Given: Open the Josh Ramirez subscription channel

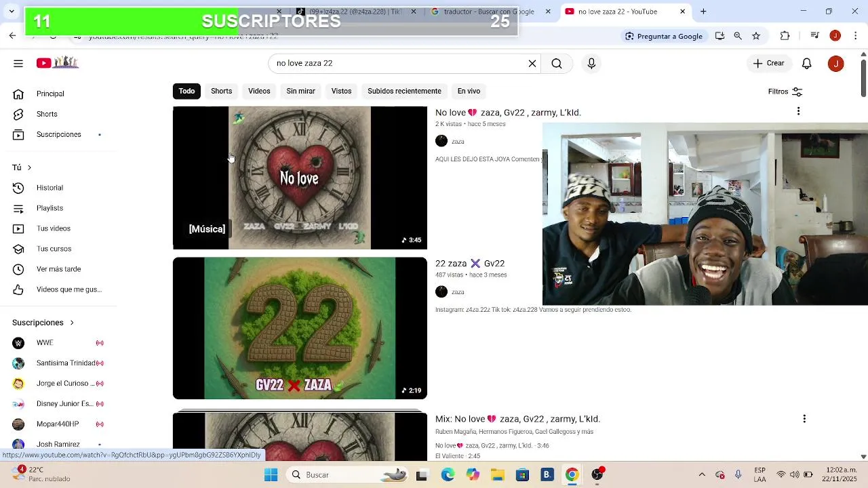Looking at the screenshot, I should (x=58, y=444).
